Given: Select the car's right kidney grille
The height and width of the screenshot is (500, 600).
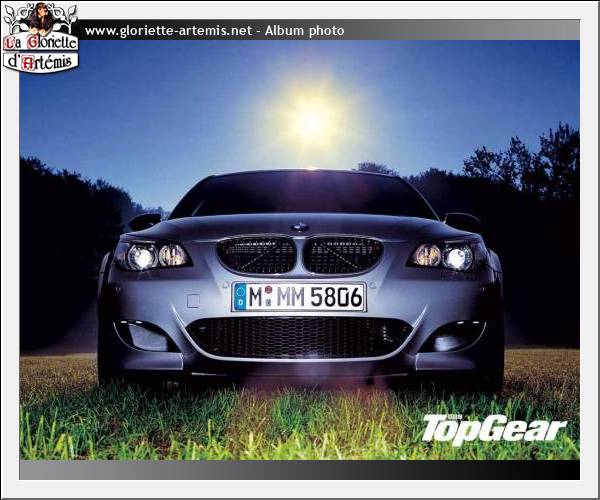Looking at the screenshot, I should 343,255.
